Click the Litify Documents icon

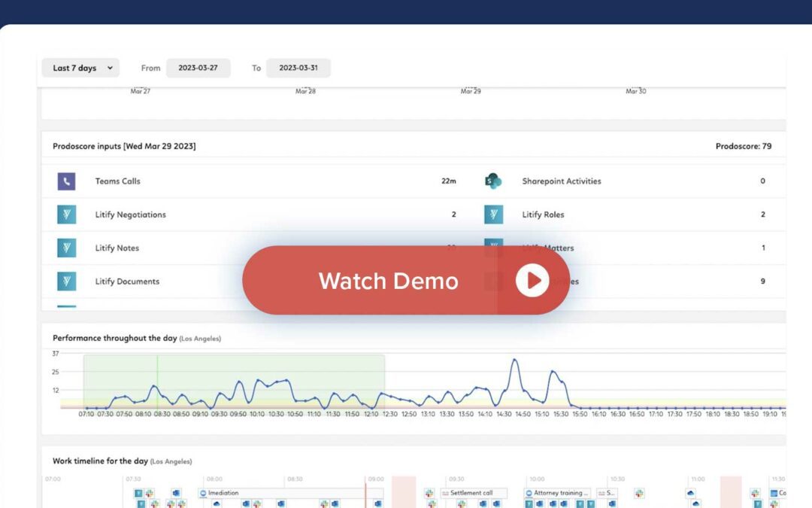coord(66,281)
